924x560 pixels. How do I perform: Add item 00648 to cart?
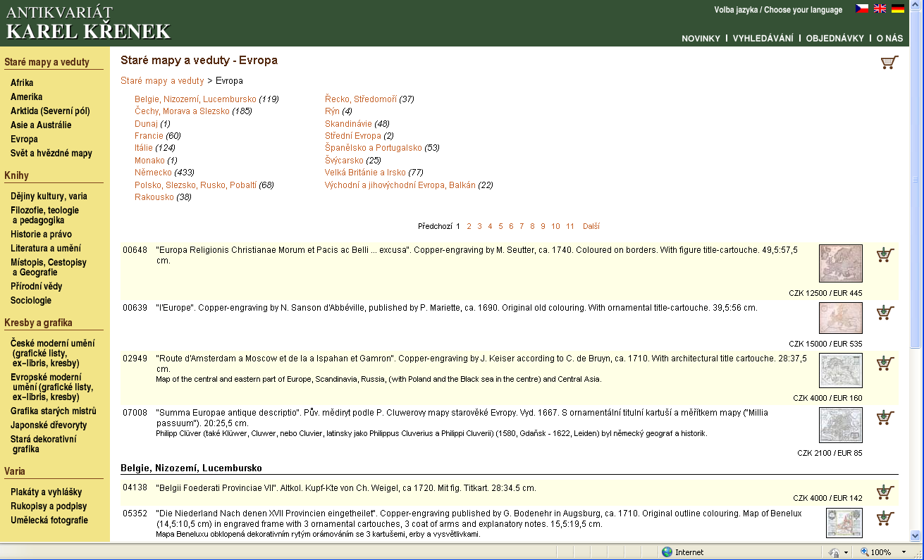[x=885, y=254]
